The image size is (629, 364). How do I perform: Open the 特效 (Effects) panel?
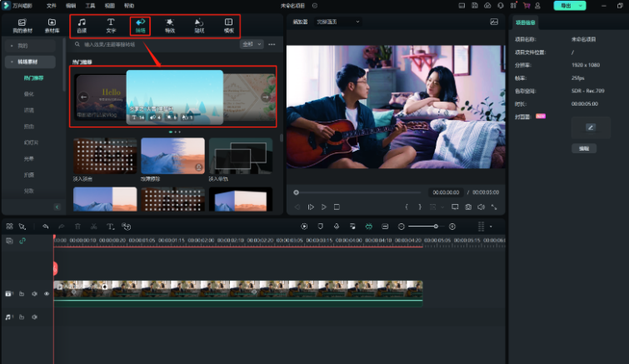(169, 25)
